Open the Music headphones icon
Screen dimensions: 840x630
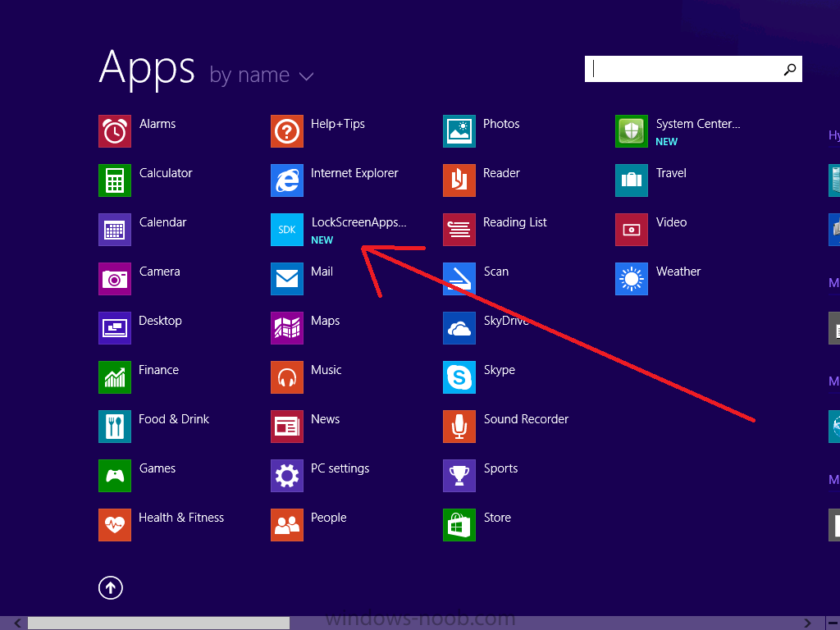point(287,377)
